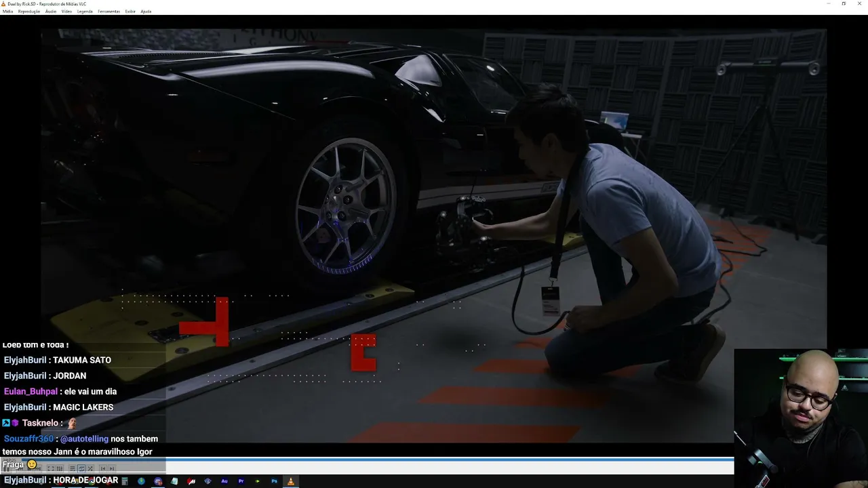Open Calculator from the taskbar

point(125,481)
